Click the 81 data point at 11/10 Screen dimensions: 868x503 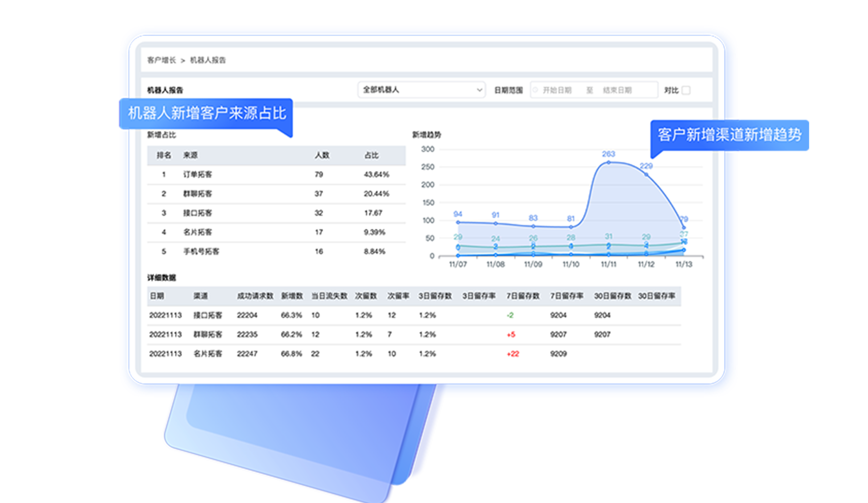(x=571, y=227)
